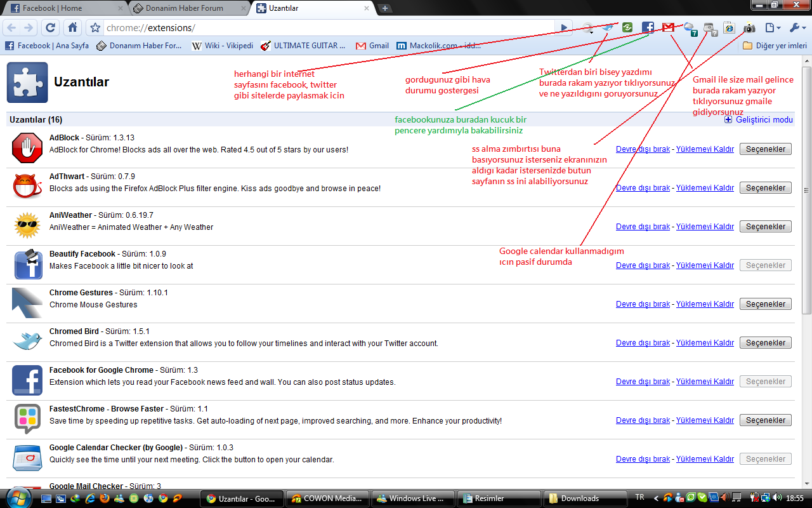Viewport: 812px width, 508px height.
Task: Click the page vertical scrollbar thumb
Action: click(806, 190)
